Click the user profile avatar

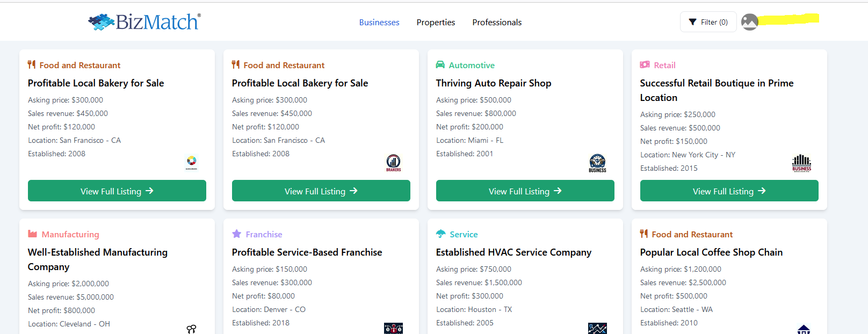(x=749, y=22)
